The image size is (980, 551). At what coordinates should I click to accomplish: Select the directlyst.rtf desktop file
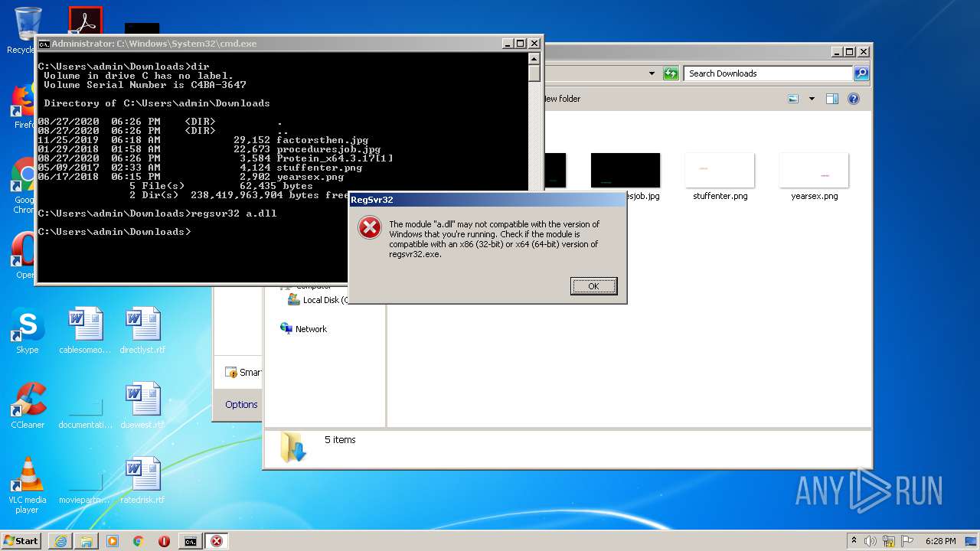[142, 331]
